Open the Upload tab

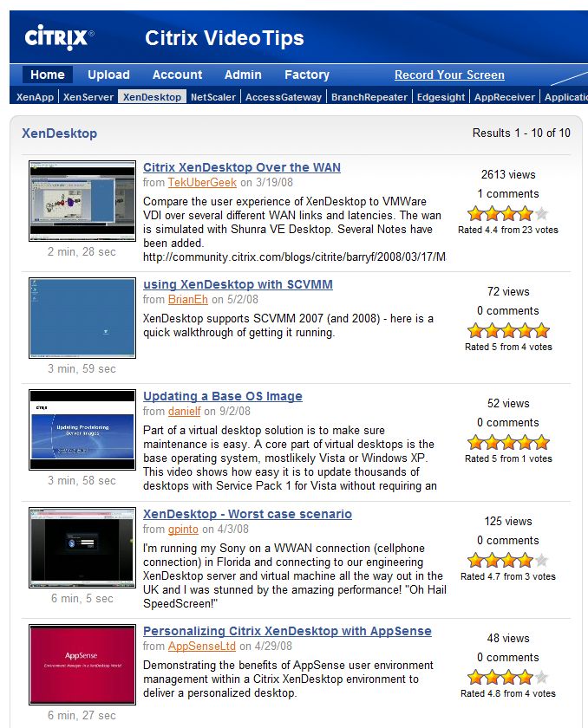point(108,75)
